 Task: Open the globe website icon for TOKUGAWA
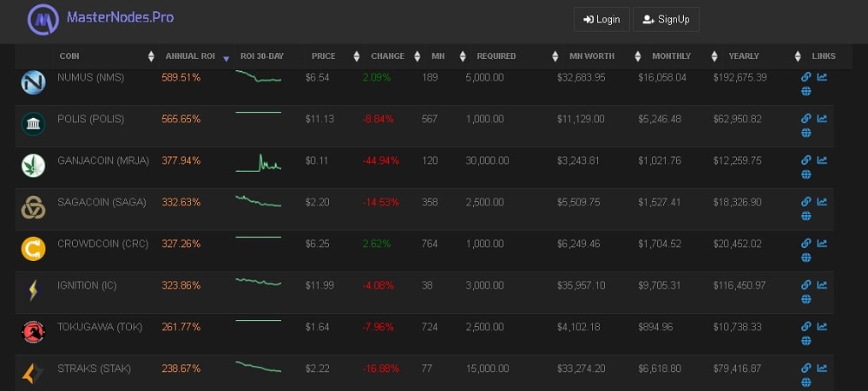[806, 341]
